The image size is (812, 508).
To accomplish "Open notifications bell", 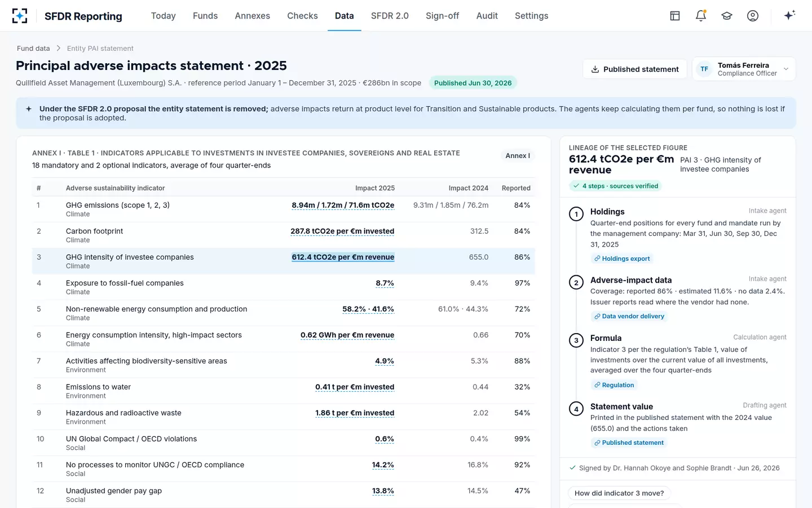I will click(701, 16).
